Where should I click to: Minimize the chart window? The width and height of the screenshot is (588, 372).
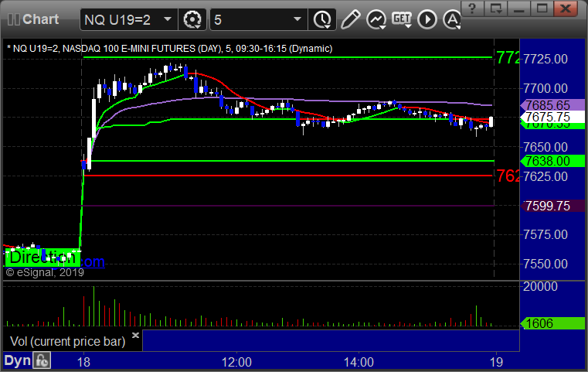(518, 8)
